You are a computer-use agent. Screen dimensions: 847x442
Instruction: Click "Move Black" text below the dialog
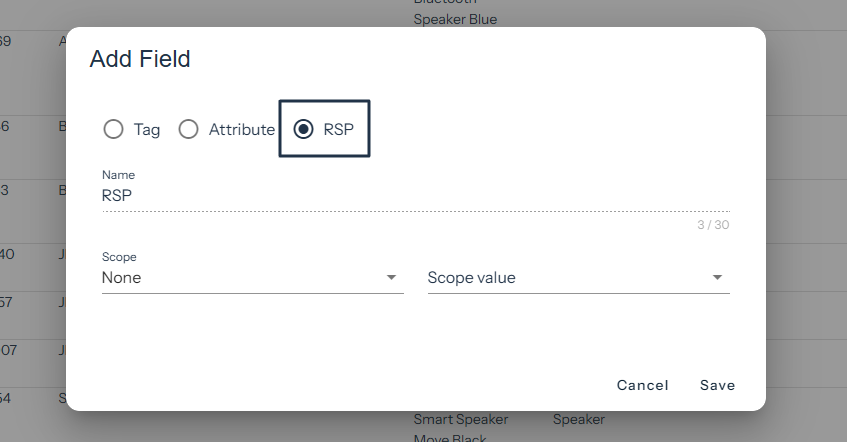449,438
